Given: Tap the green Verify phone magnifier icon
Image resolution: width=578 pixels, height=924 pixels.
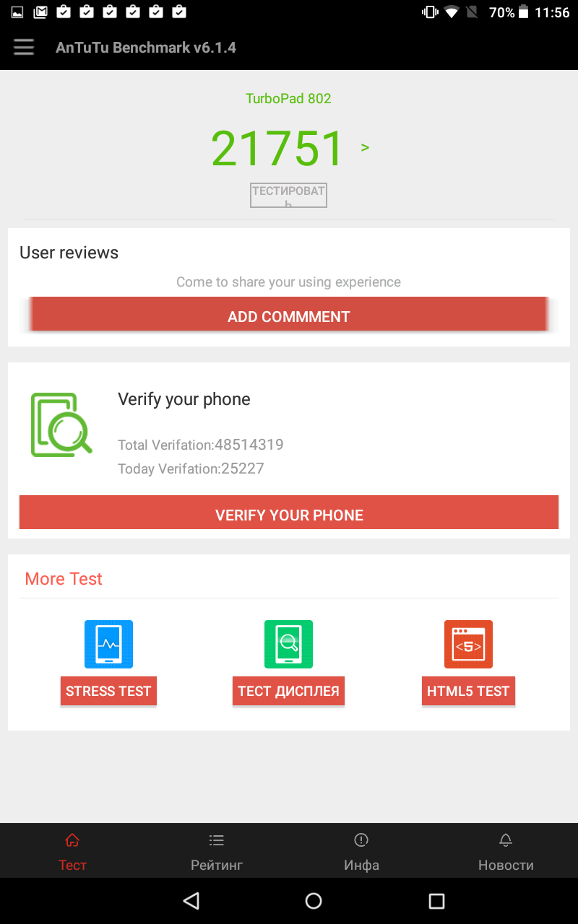Looking at the screenshot, I should tap(61, 424).
